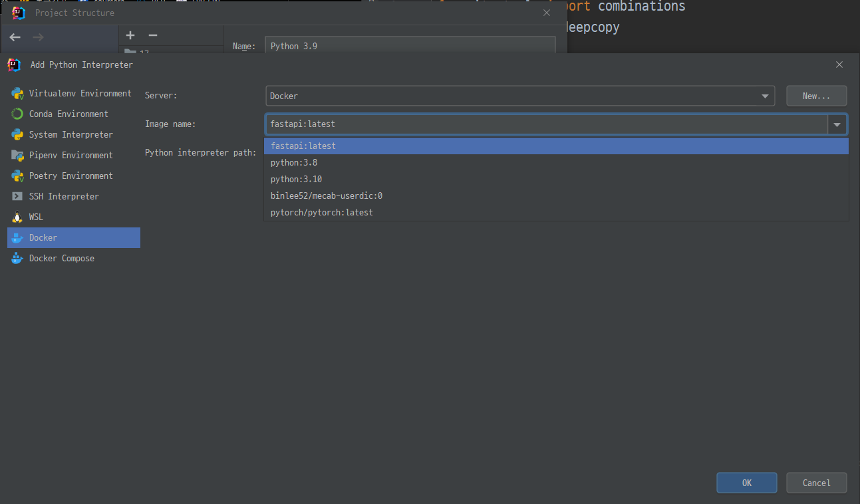Click the Name field showing Python 3.9
This screenshot has width=860, height=504.
tap(410, 46)
